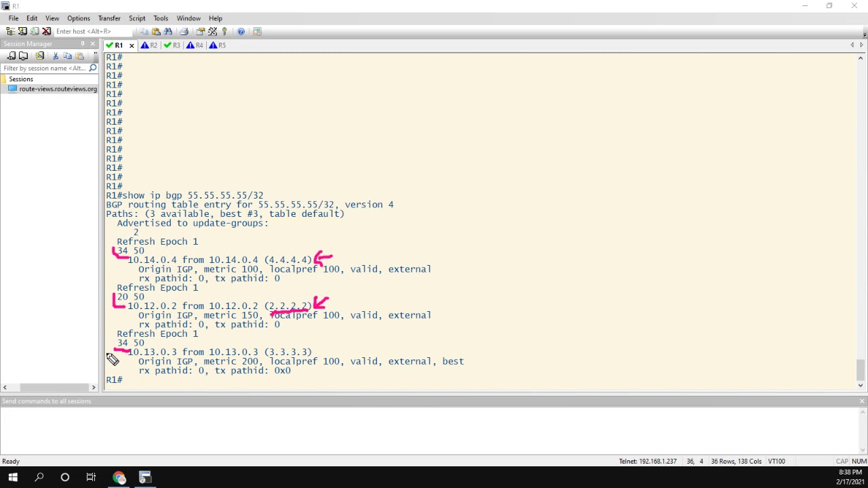Click the public key icon
The height and width of the screenshot is (488, 868).
[x=224, y=31]
